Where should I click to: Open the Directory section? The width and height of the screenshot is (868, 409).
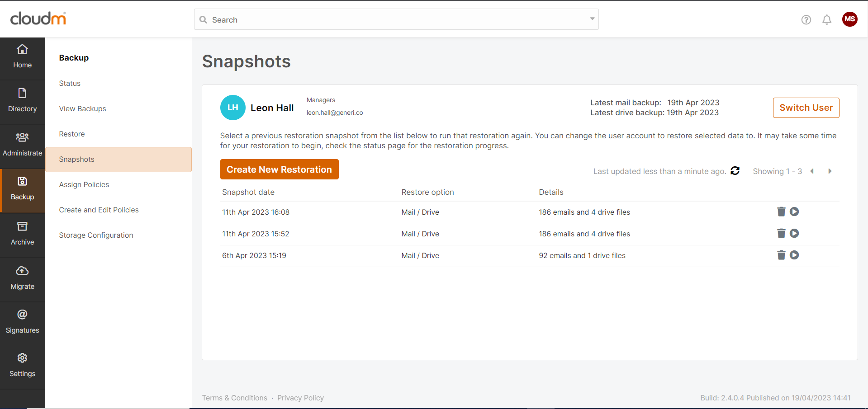[x=22, y=100]
